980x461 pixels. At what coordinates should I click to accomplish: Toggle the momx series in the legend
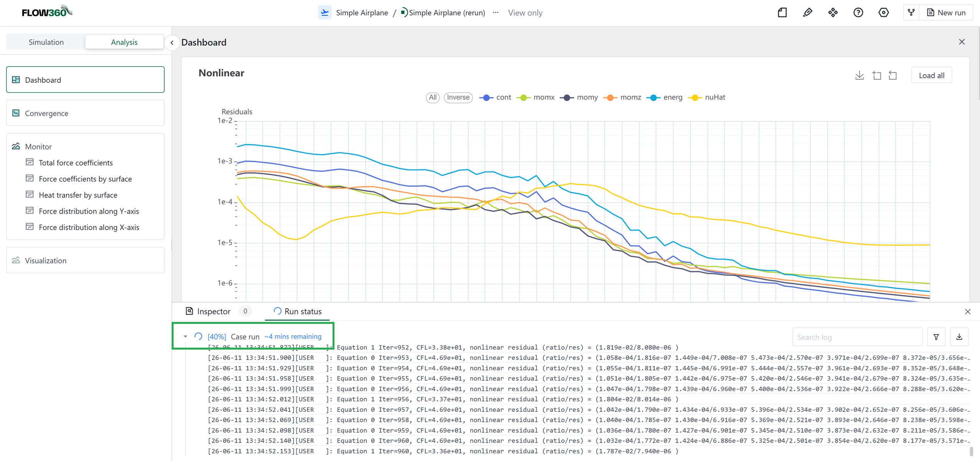pyautogui.click(x=536, y=97)
